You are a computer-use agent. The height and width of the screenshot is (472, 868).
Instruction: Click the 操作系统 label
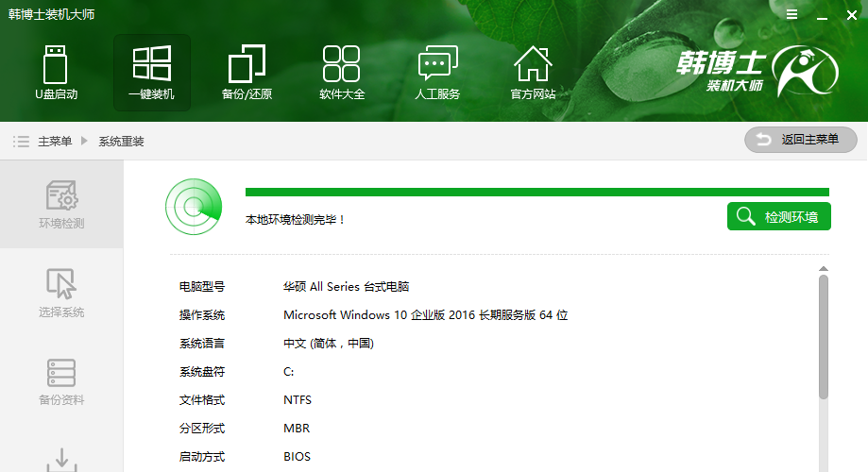[202, 315]
